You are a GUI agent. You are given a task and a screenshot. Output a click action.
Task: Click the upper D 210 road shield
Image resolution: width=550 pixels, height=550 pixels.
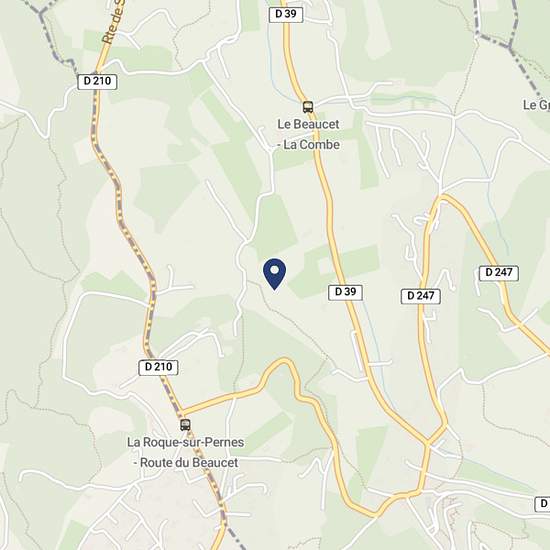pos(97,81)
